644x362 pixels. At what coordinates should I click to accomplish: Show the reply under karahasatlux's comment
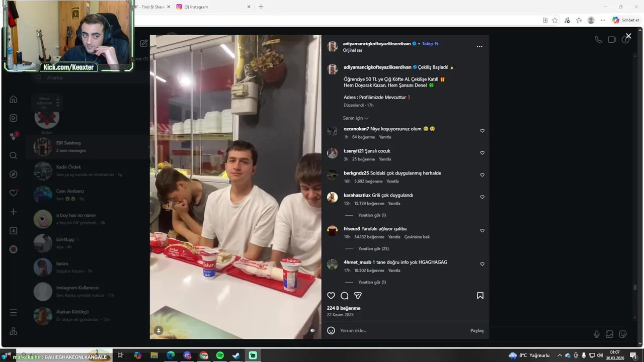(372, 215)
